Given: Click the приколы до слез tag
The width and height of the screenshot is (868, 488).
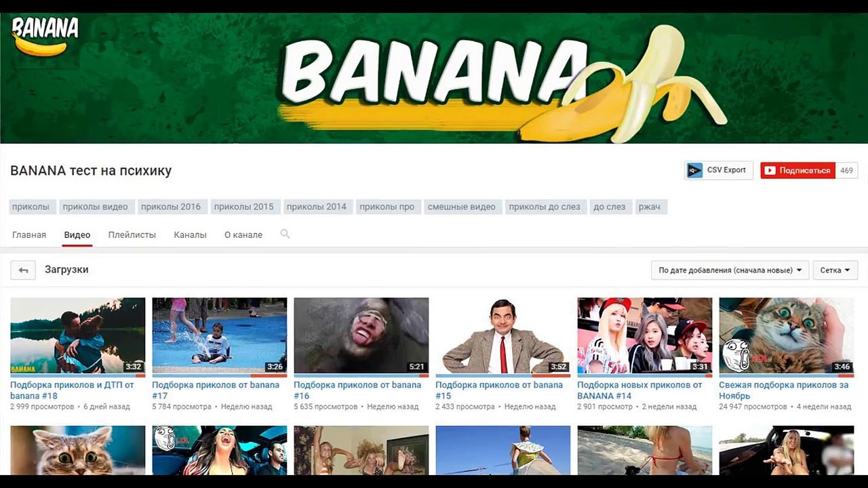Looking at the screenshot, I should point(545,207).
